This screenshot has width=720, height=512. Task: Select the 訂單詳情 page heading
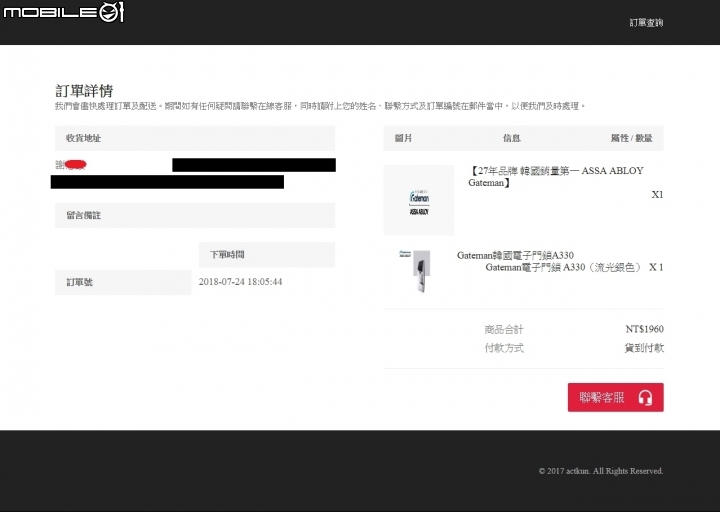[84, 90]
